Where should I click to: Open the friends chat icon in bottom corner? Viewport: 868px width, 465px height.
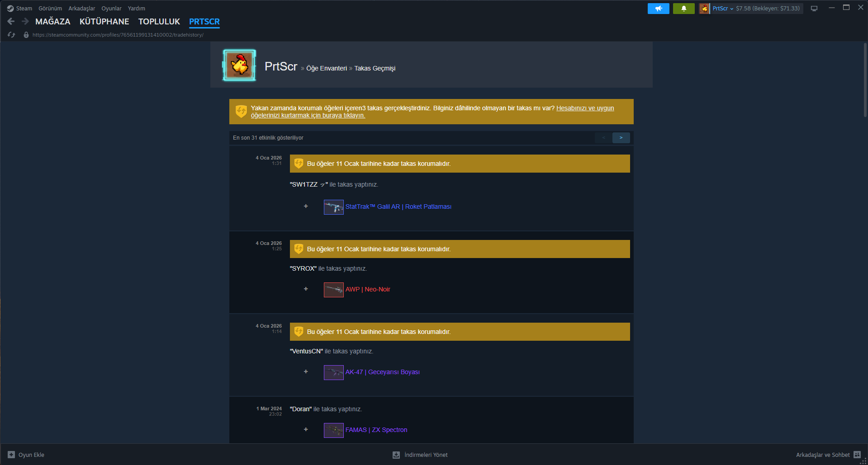pos(857,455)
